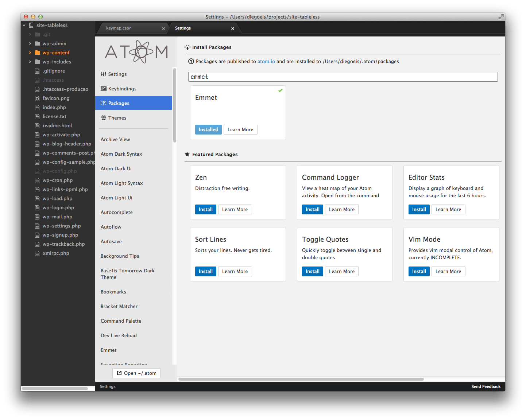Close the keymap.cson tab
Image resolution: width=526 pixels, height=420 pixels.
tap(163, 28)
